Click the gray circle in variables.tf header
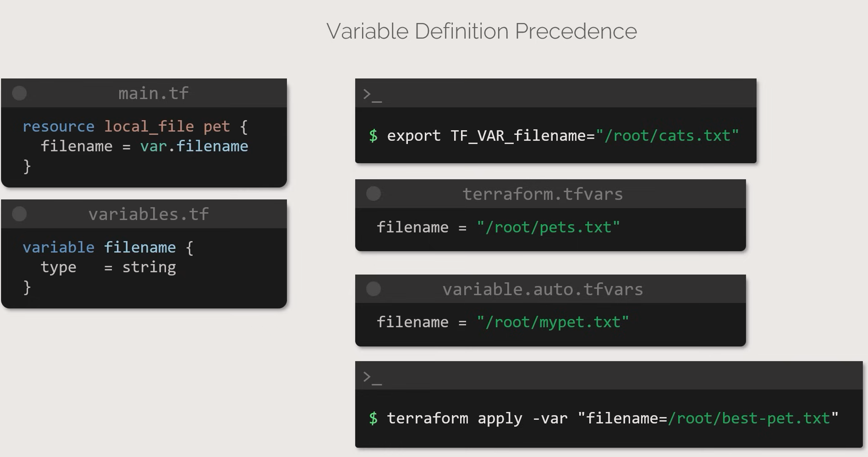Viewport: 868px width, 457px height. pyautogui.click(x=19, y=214)
